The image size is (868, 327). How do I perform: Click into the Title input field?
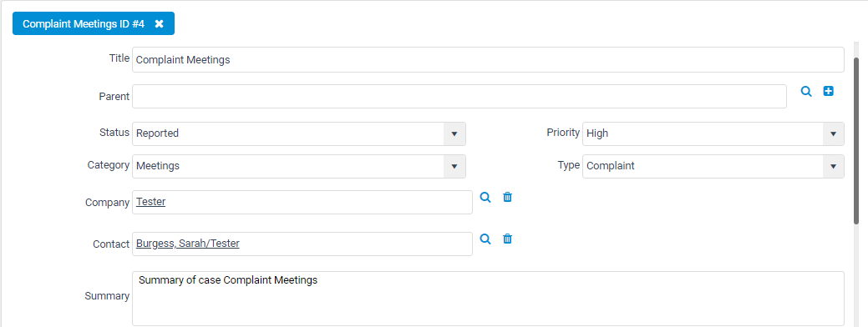488,60
